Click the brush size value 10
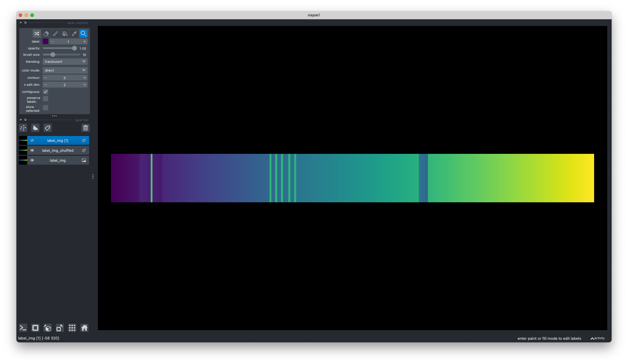This screenshot has height=364, width=628. (x=84, y=55)
